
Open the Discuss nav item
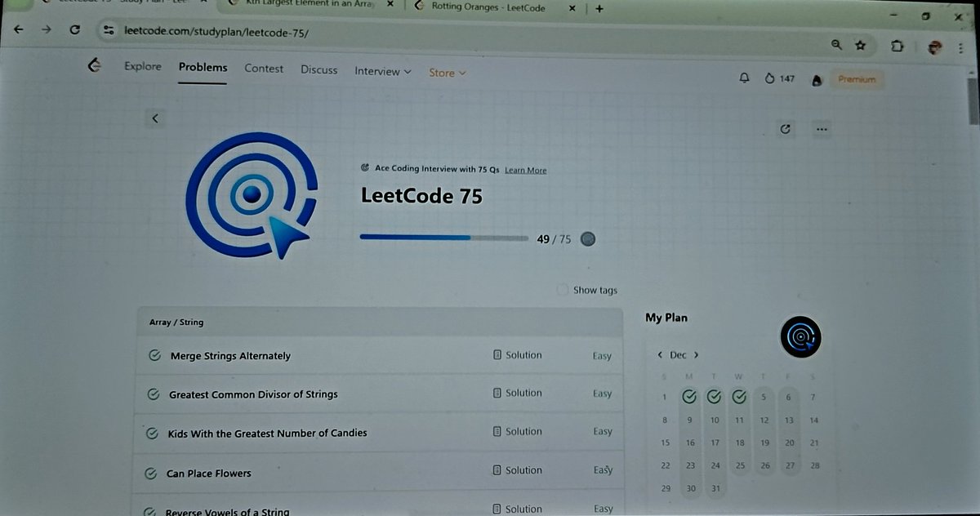point(318,70)
